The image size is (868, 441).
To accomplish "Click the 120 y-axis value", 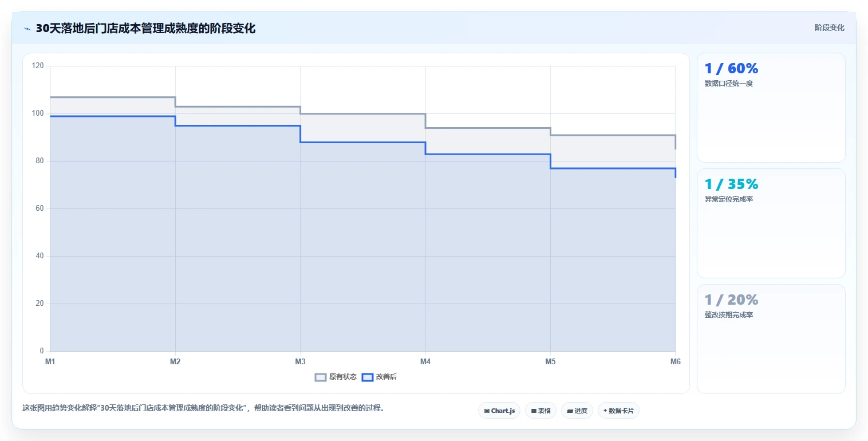I will point(38,66).
